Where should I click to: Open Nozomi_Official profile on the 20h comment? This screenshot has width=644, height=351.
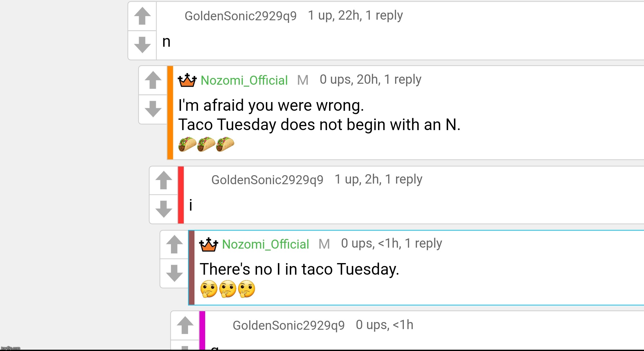pyautogui.click(x=244, y=80)
